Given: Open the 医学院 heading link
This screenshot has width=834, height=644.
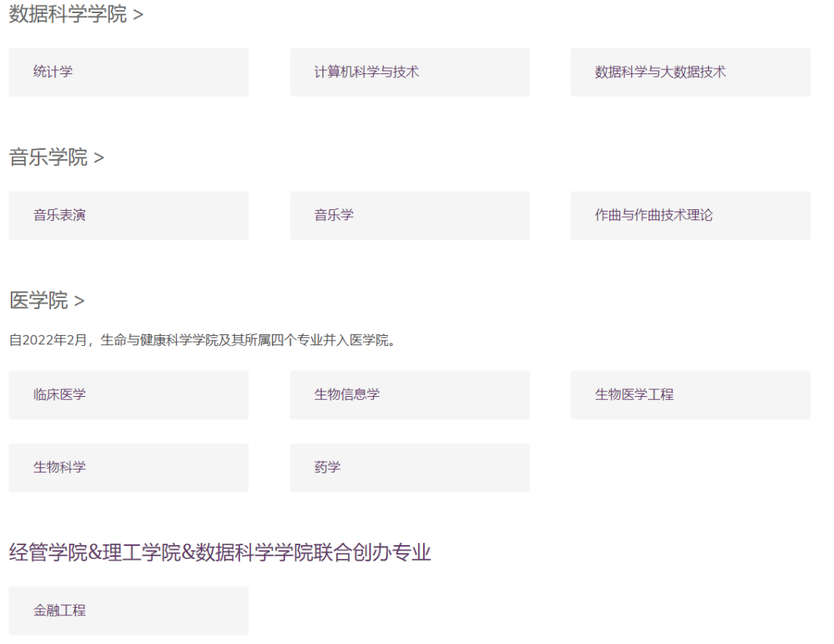Looking at the screenshot, I should coord(47,300).
